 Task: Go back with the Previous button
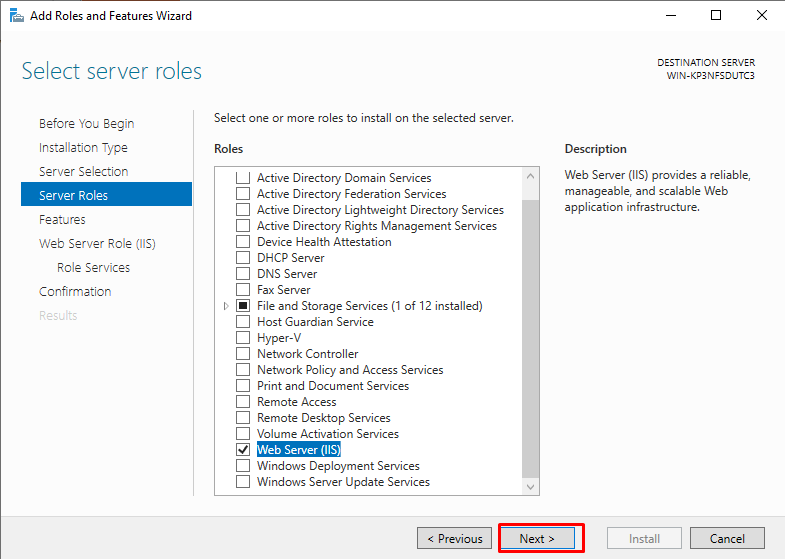click(x=455, y=538)
